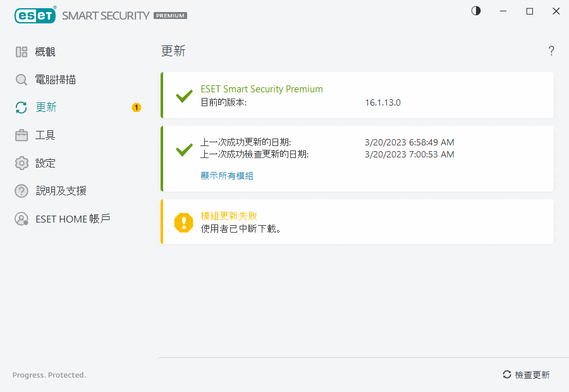
Task: Click the Overview (概觀) sidebar icon
Action: (x=21, y=52)
